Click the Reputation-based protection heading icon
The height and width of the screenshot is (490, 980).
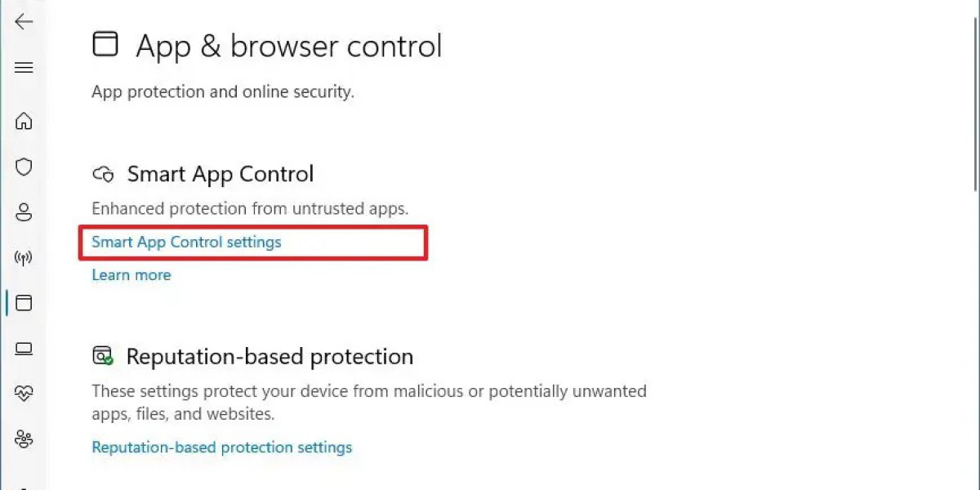click(103, 356)
